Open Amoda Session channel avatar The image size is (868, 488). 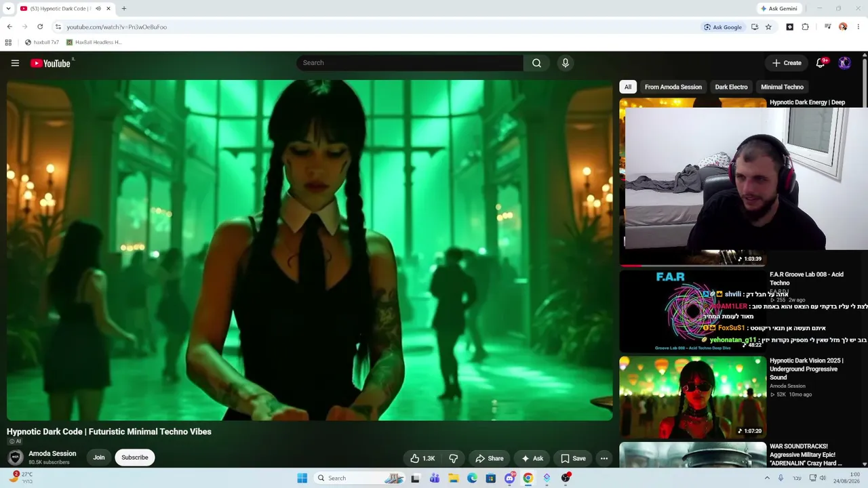[x=15, y=457]
